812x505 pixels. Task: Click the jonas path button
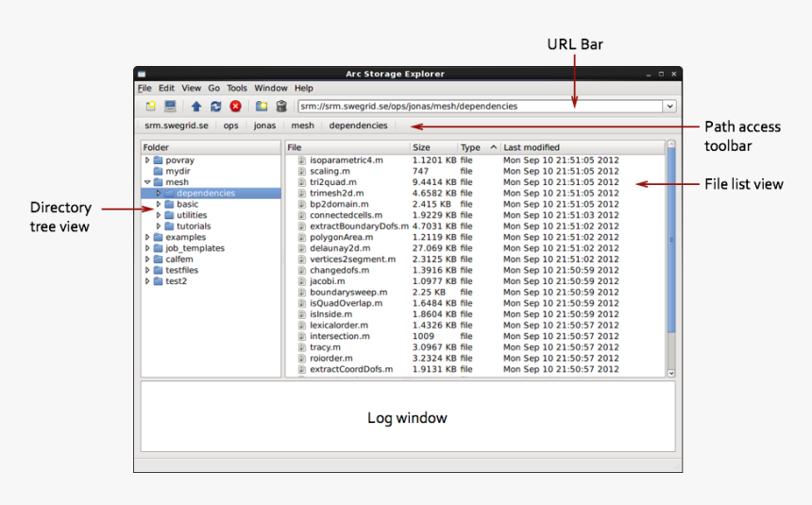point(264,126)
